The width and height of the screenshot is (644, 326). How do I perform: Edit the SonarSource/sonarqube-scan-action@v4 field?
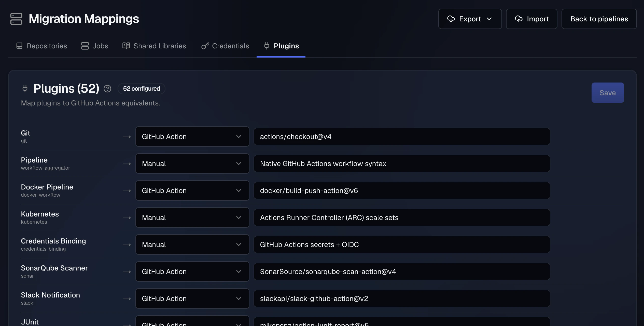click(x=402, y=271)
